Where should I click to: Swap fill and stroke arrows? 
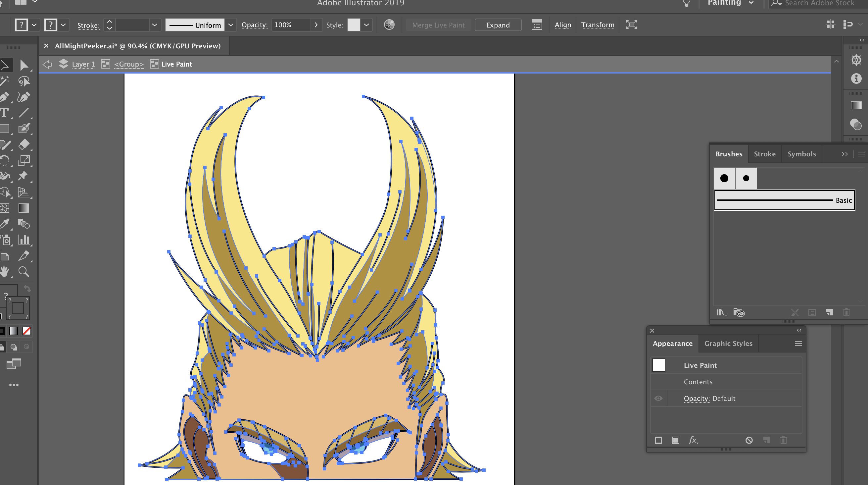[27, 289]
